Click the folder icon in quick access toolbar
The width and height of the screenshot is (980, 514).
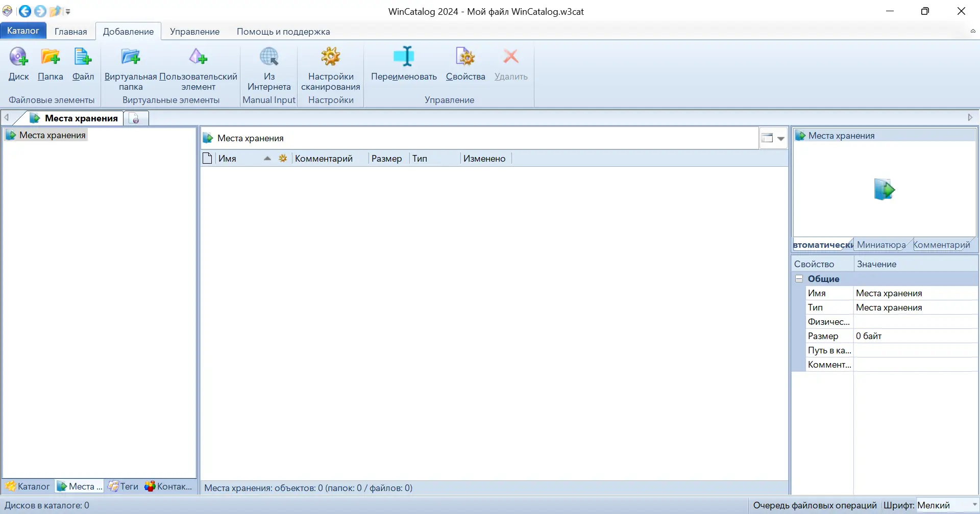click(x=55, y=11)
